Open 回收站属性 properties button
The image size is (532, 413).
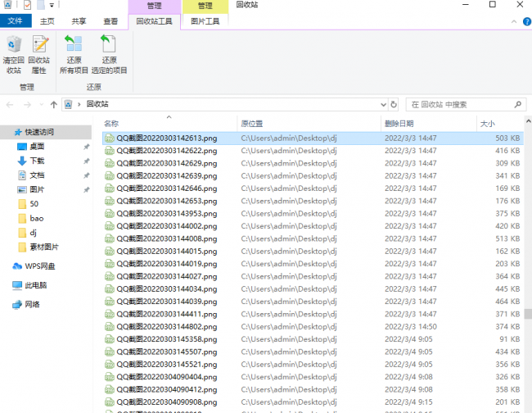click(x=39, y=55)
